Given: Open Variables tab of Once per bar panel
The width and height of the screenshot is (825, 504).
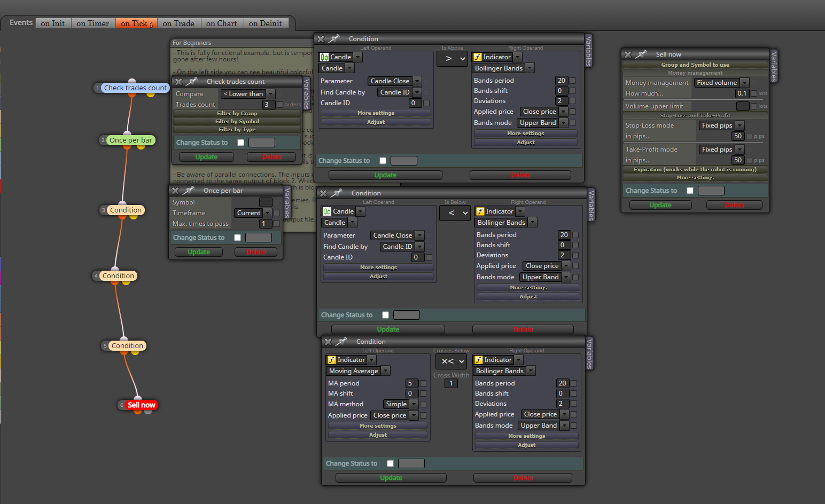Looking at the screenshot, I should click(x=287, y=202).
